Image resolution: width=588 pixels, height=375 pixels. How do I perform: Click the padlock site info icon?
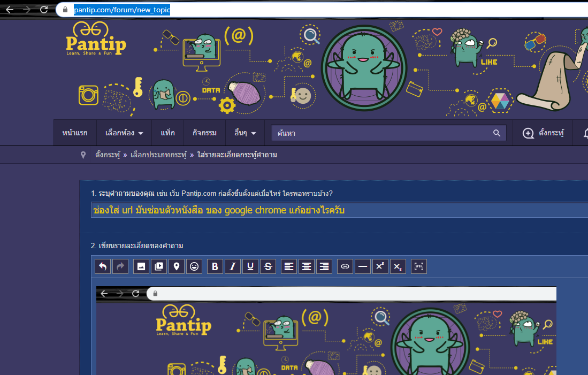[65, 10]
